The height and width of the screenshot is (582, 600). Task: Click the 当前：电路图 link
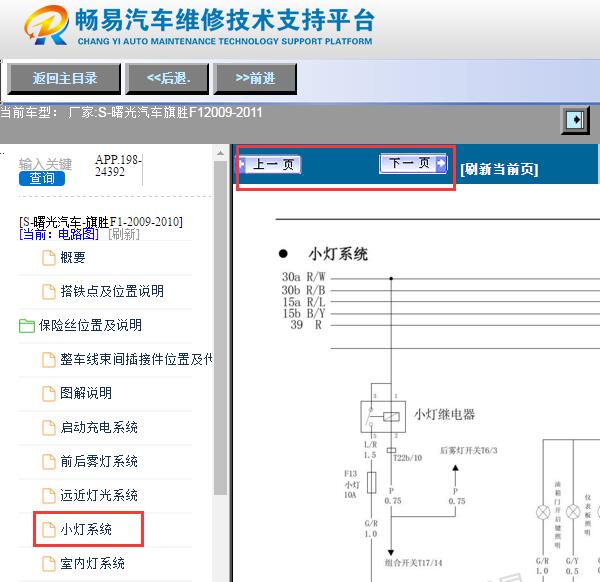click(x=59, y=234)
